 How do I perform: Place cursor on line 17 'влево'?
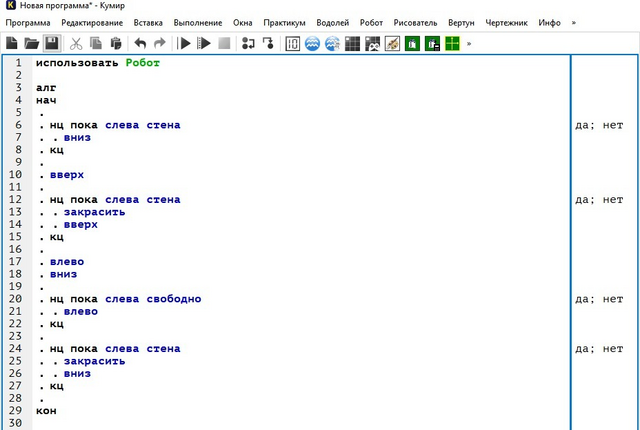click(x=67, y=262)
